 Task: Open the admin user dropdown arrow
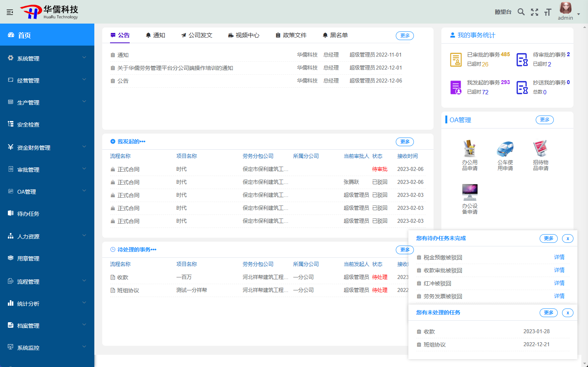pos(579,14)
